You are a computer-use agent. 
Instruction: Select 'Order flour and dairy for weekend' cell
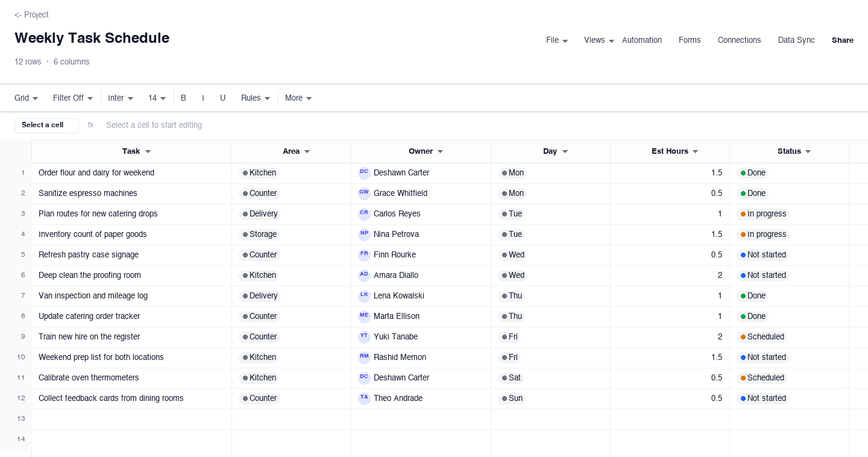[x=131, y=172]
